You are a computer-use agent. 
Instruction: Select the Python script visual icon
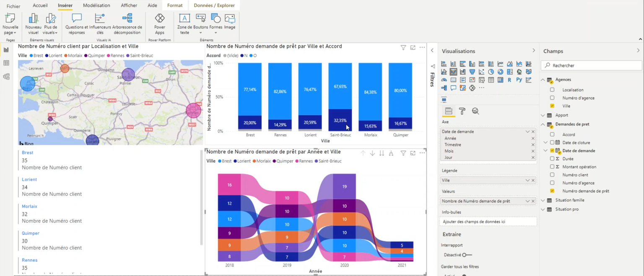click(519, 80)
